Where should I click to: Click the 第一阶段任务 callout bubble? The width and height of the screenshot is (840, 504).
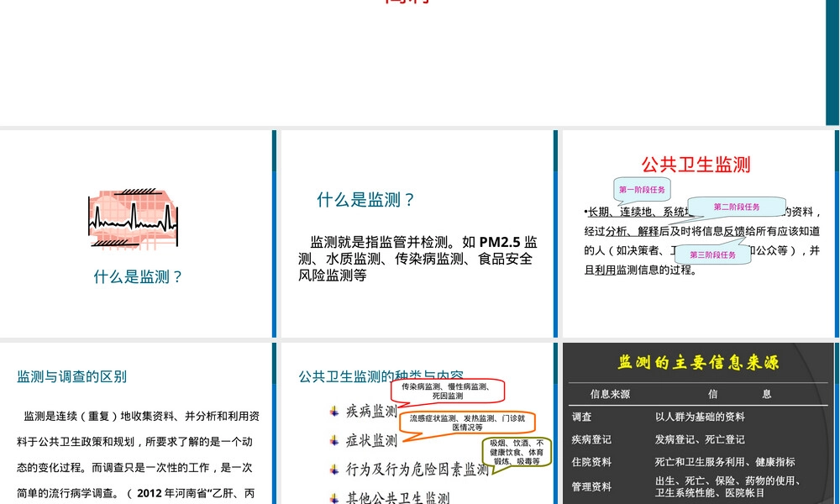[x=642, y=190]
